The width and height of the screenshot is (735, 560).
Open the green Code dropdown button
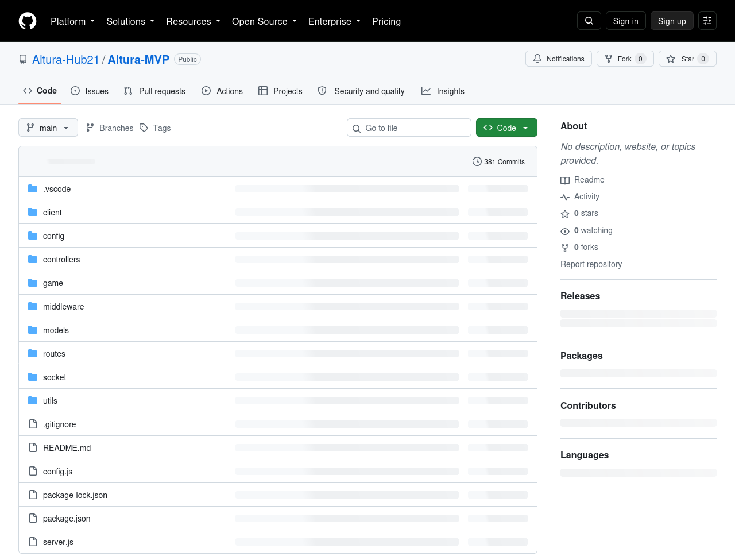click(x=506, y=128)
